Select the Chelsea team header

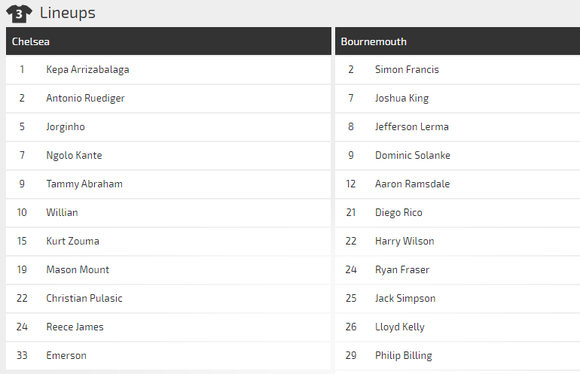pyautogui.click(x=168, y=41)
